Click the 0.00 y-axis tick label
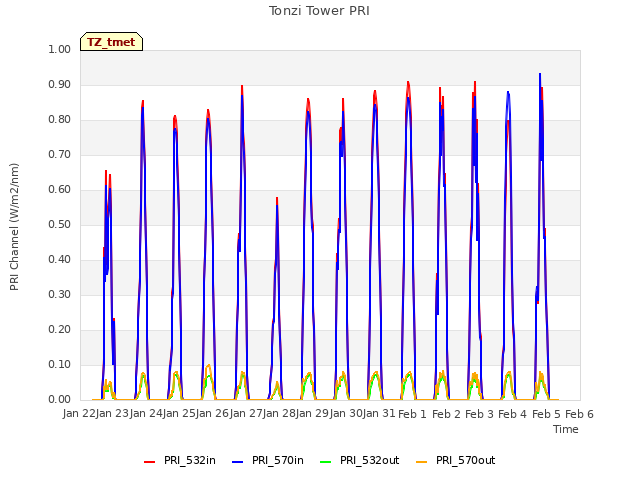Image resolution: width=640 pixels, height=480 pixels. (59, 400)
